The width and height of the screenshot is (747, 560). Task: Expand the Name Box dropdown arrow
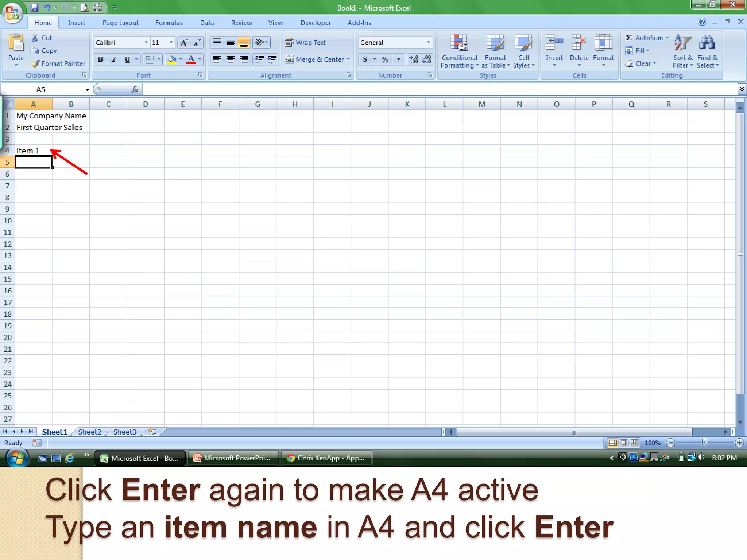[x=87, y=90]
